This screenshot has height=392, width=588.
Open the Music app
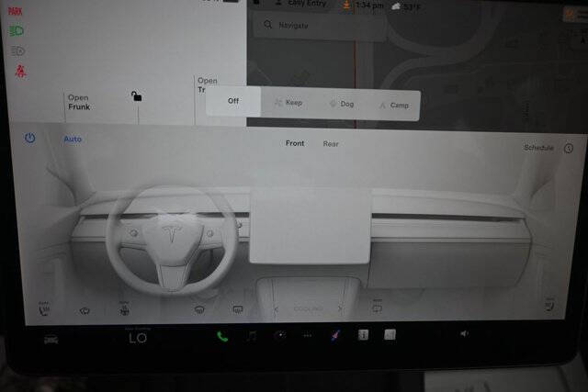click(x=252, y=336)
